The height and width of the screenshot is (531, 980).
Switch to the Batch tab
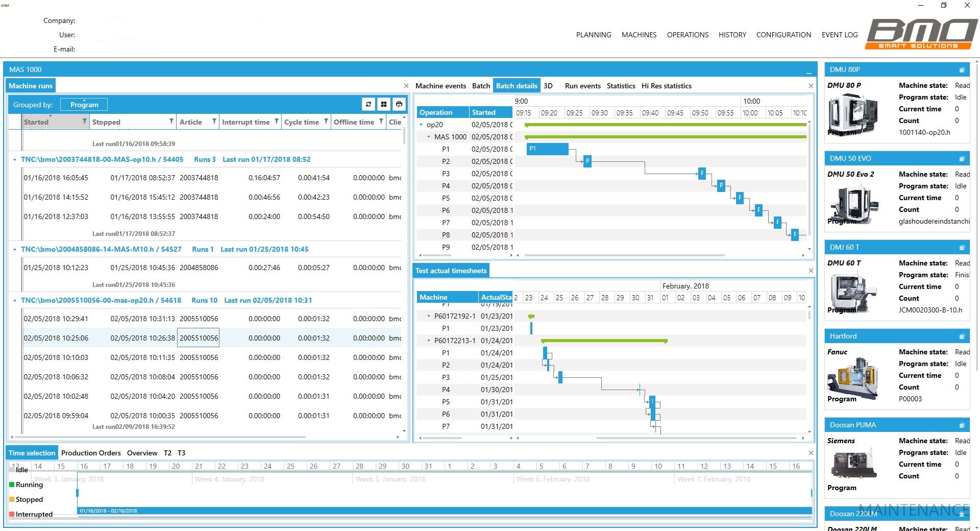tap(481, 86)
